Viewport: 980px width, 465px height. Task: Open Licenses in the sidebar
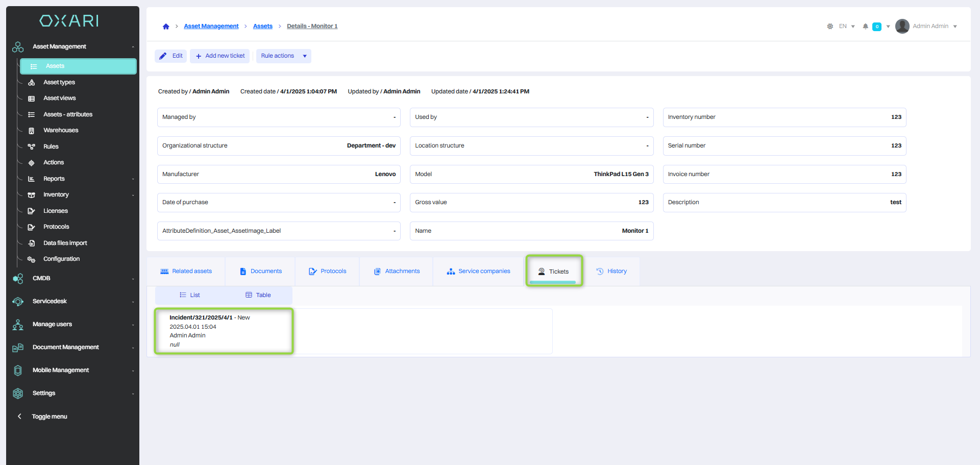(x=55, y=211)
